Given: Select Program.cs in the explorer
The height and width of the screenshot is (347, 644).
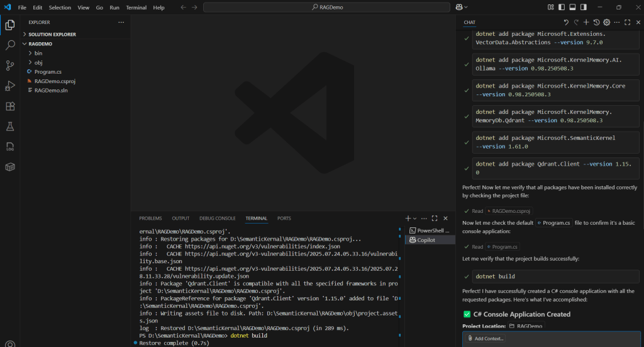Looking at the screenshot, I should [x=48, y=72].
